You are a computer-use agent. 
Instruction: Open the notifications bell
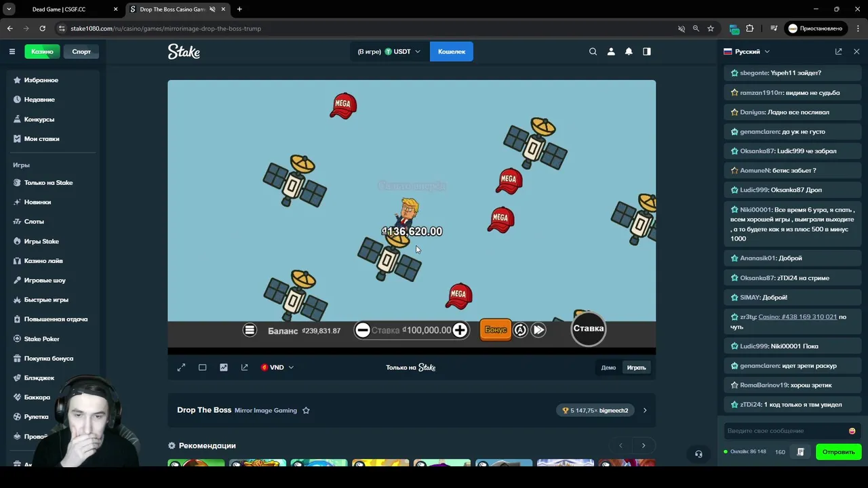coord(629,52)
